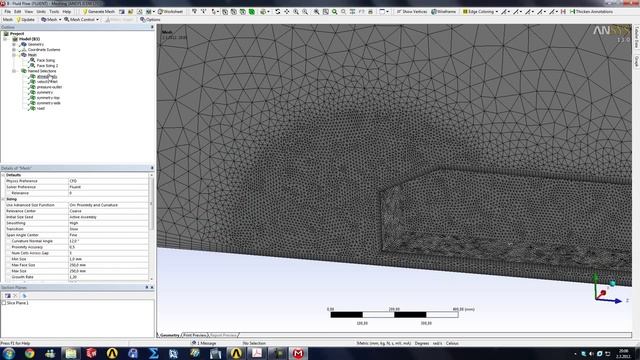Open the Edit menu
The width and height of the screenshot is (640, 360).
(x=18, y=12)
